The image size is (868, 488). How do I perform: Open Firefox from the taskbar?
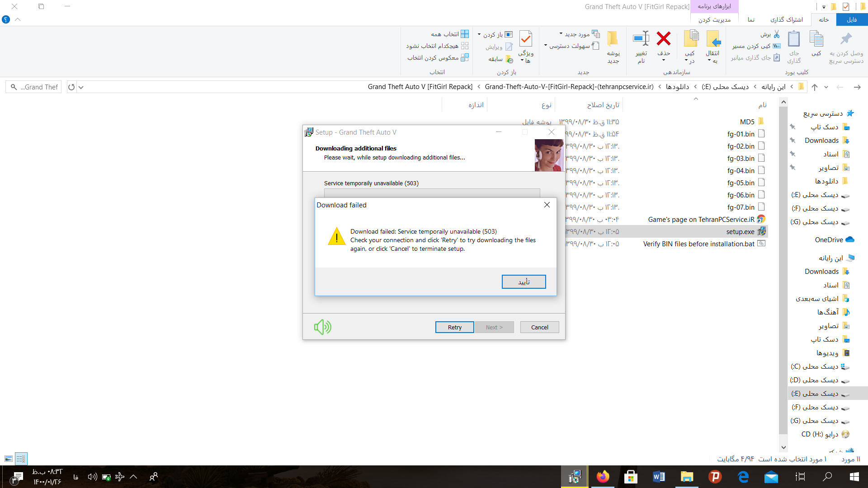[603, 477]
